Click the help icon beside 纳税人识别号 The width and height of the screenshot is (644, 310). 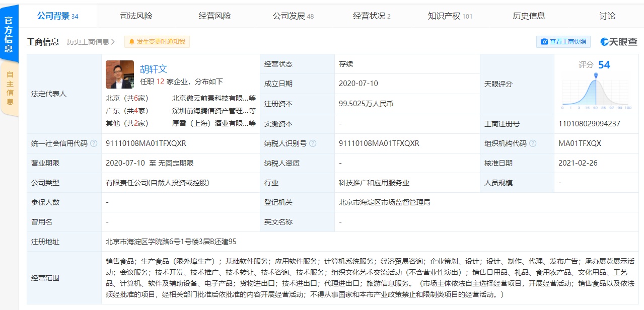313,143
